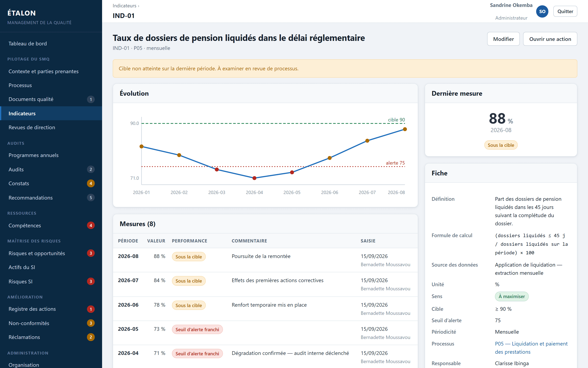The width and height of the screenshot is (588, 368).
Task: Click the Seuil d'alerte franchi badge in the 2026-05 row
Action: pos(197,329)
